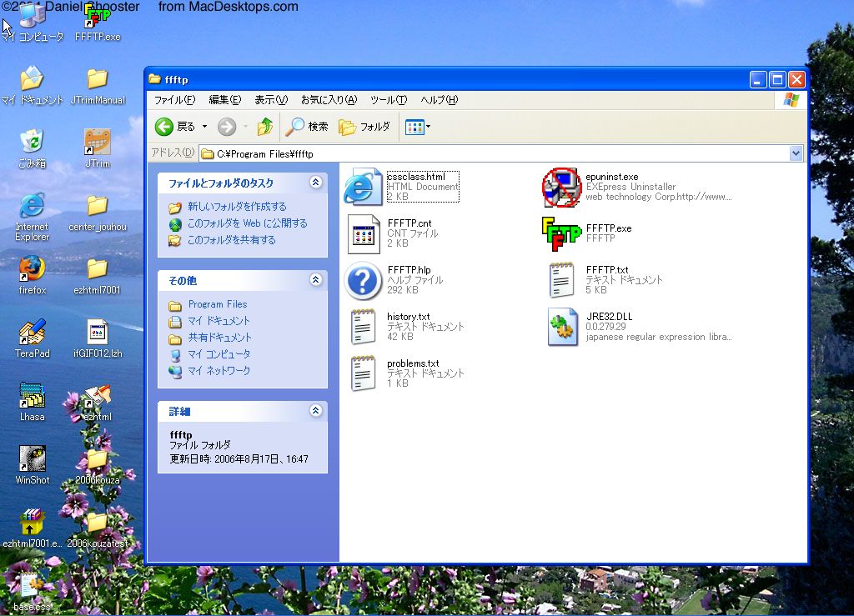Click the Up folder toolbar icon
The image size is (854, 616).
tap(265, 127)
